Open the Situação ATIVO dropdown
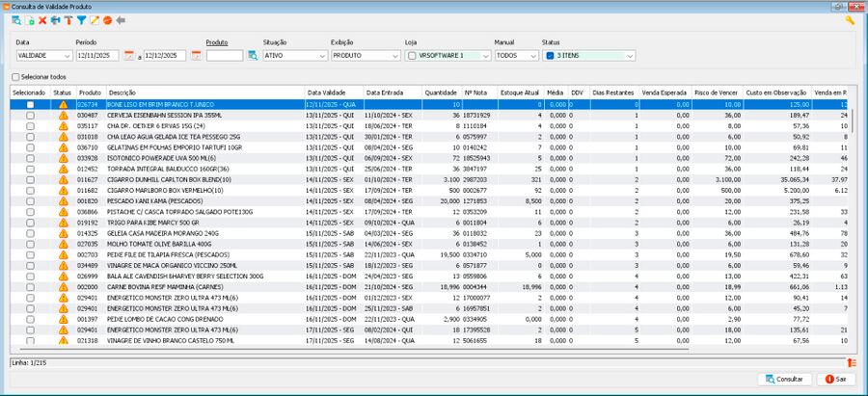Screen dimensions: 868x396 point(295,55)
